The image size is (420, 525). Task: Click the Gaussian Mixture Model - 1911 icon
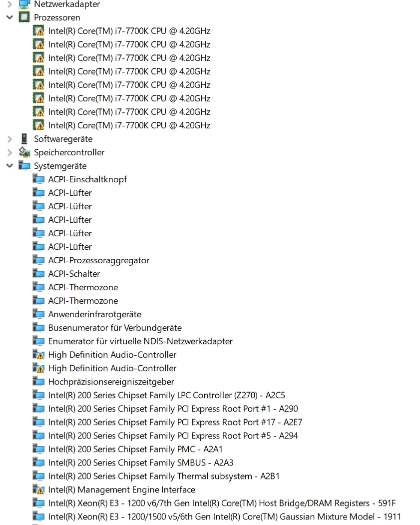(38, 517)
